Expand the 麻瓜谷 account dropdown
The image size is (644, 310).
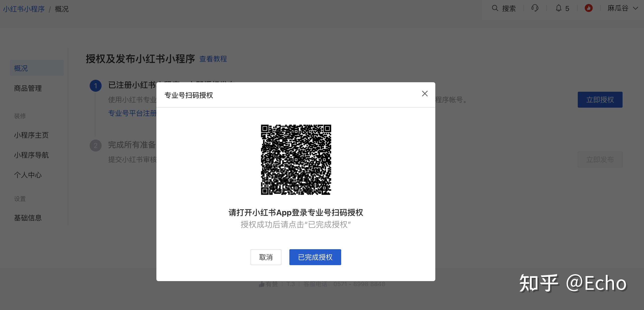[x=623, y=8]
